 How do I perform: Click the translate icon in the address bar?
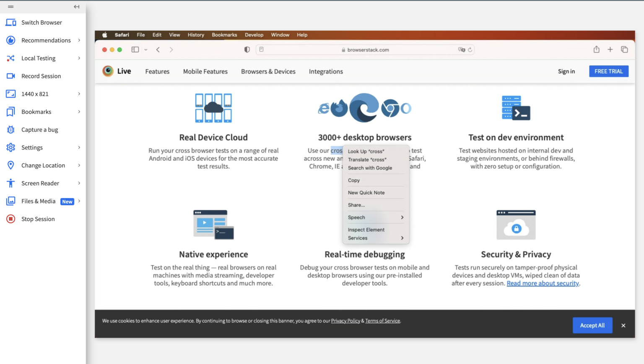[x=462, y=49]
